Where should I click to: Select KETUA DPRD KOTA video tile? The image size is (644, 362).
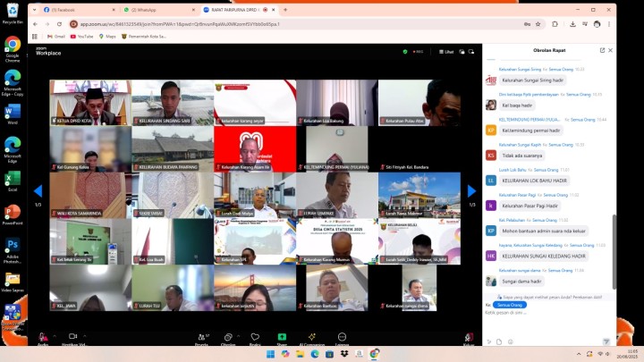click(x=90, y=103)
